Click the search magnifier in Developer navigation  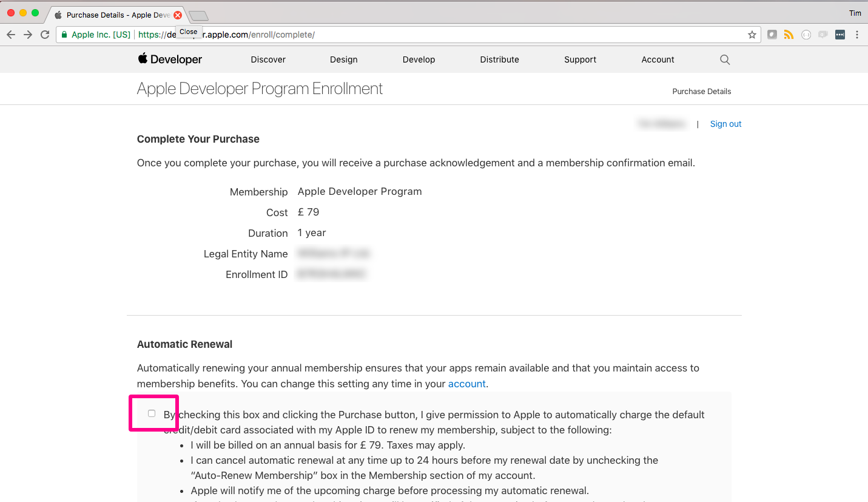tap(724, 59)
